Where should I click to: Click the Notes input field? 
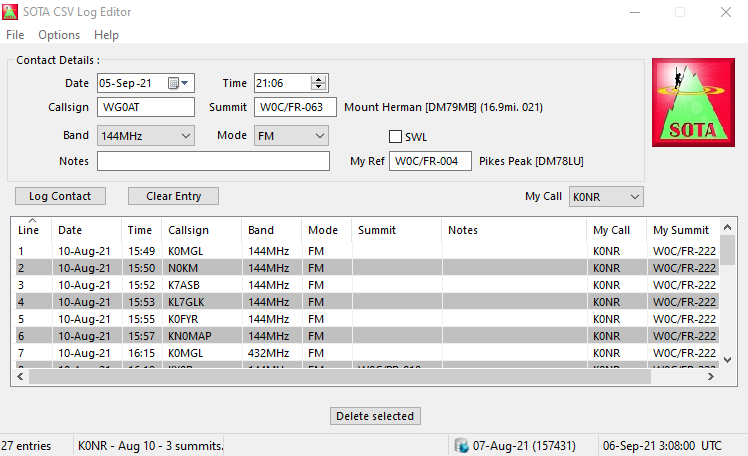click(213, 161)
